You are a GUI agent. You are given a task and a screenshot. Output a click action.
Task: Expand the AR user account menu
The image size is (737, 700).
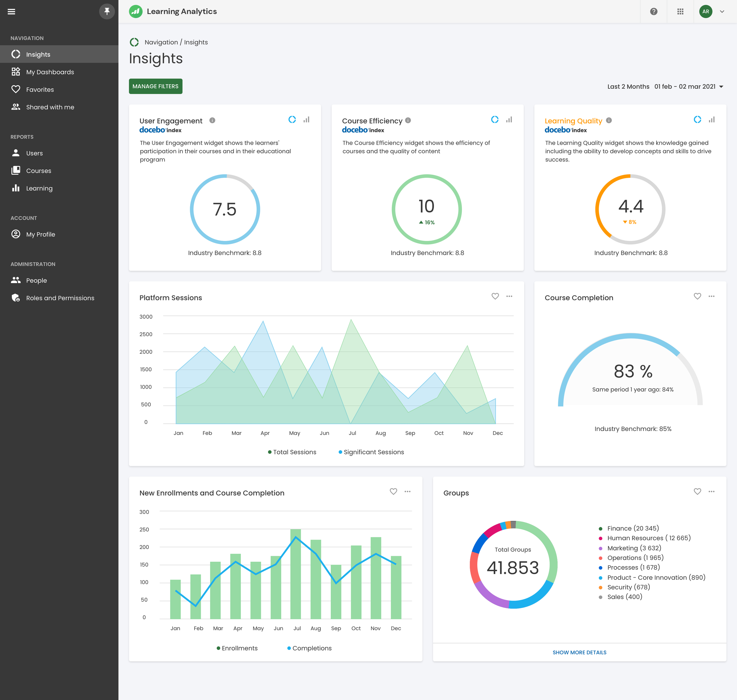[722, 11]
